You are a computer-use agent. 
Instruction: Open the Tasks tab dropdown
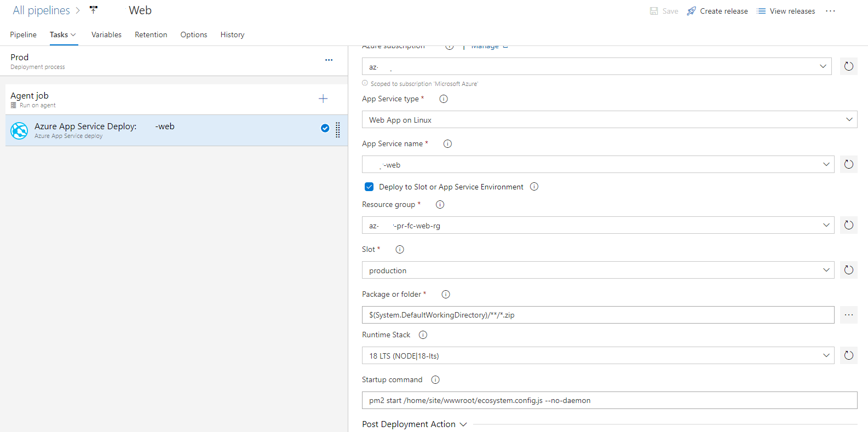[63, 34]
